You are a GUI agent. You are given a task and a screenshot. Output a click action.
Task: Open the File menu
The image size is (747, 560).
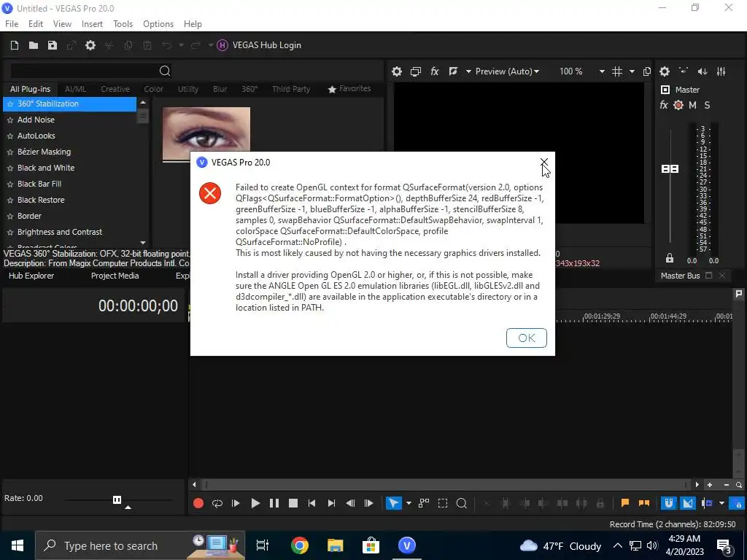click(12, 24)
